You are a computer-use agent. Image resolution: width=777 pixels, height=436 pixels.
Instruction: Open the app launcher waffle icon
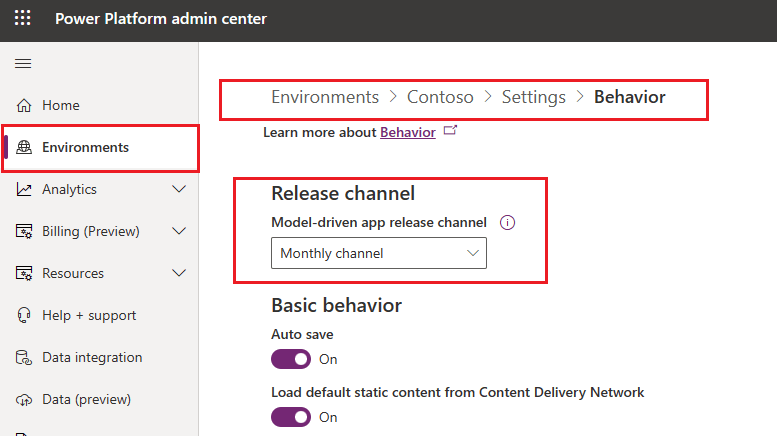click(x=22, y=19)
